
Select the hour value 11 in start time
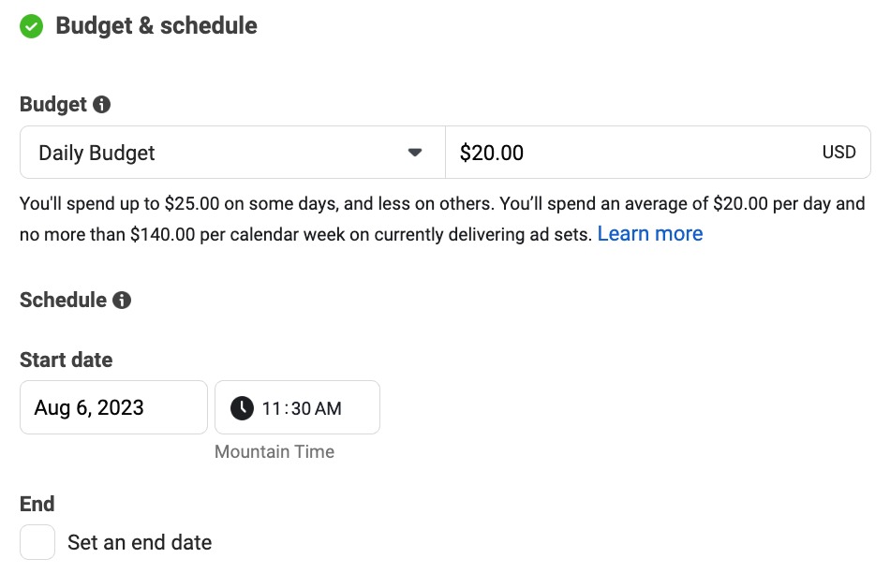tap(272, 408)
